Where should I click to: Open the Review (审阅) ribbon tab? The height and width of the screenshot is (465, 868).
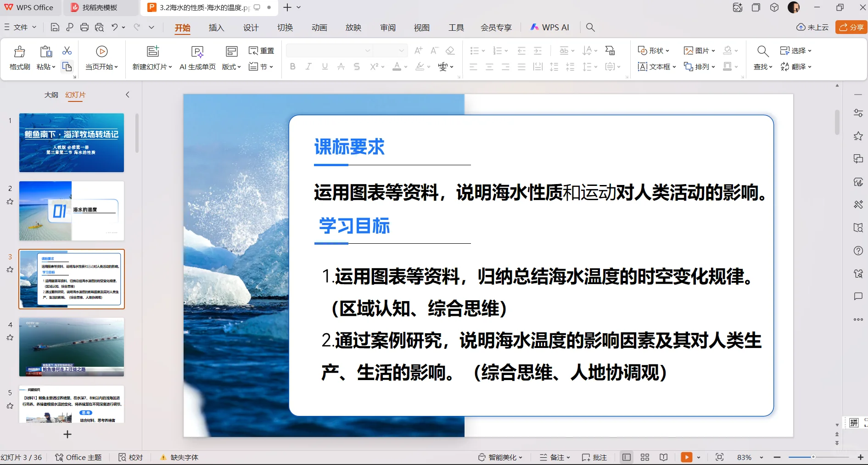point(388,28)
